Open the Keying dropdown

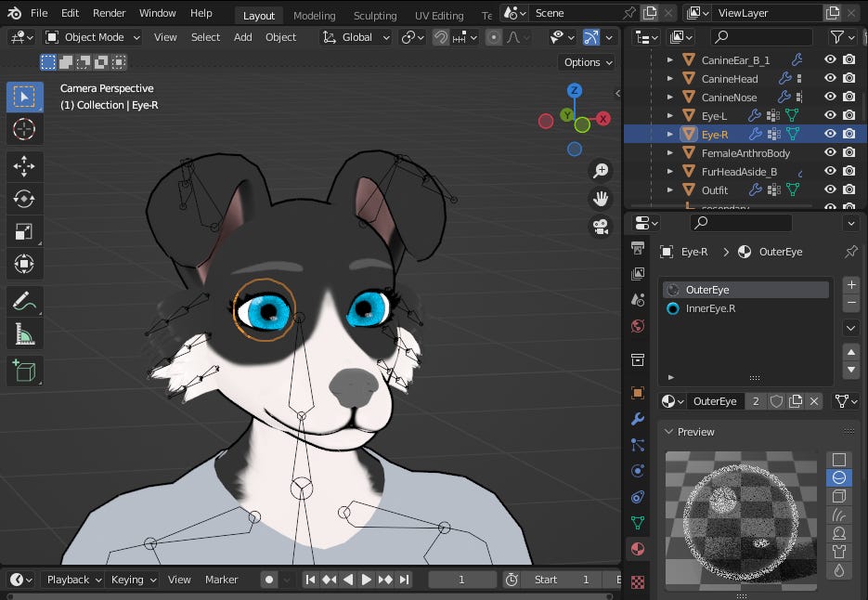[133, 580]
